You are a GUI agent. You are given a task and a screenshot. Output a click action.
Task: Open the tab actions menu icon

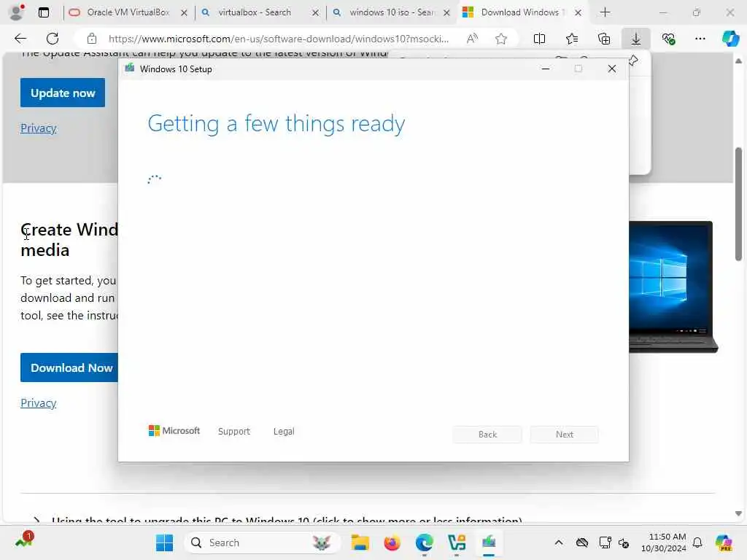43,12
